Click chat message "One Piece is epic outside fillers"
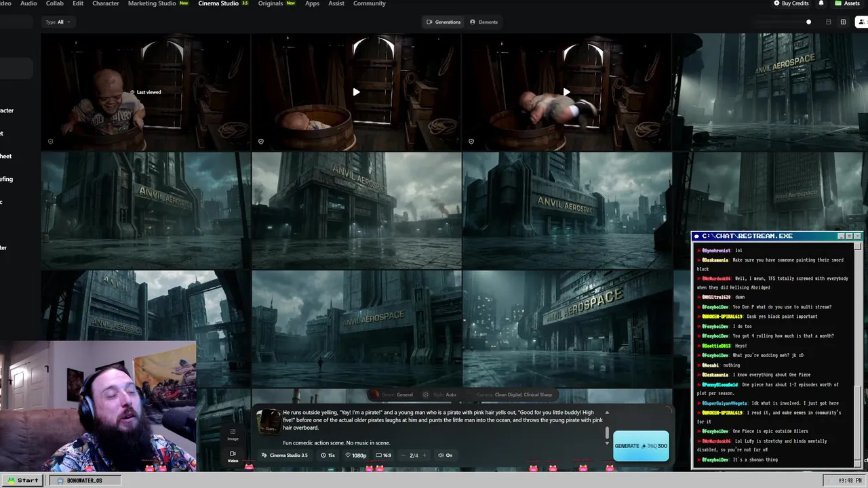Screen dimensions: 868x488 click(x=770, y=431)
